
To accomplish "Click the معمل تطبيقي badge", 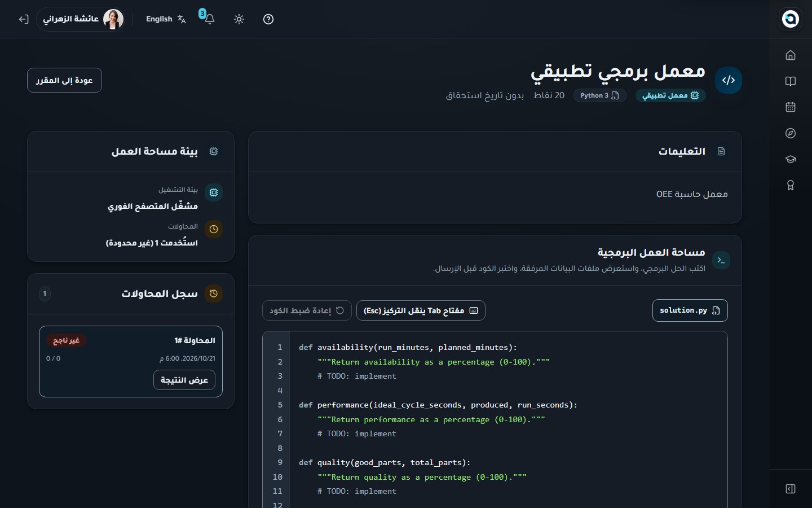I will pos(670,95).
